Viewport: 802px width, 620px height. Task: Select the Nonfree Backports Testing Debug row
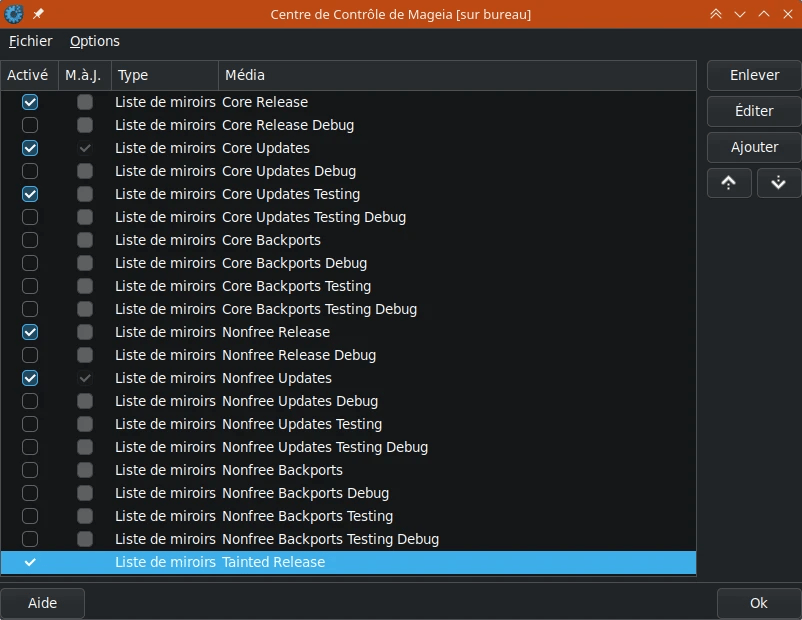348,539
